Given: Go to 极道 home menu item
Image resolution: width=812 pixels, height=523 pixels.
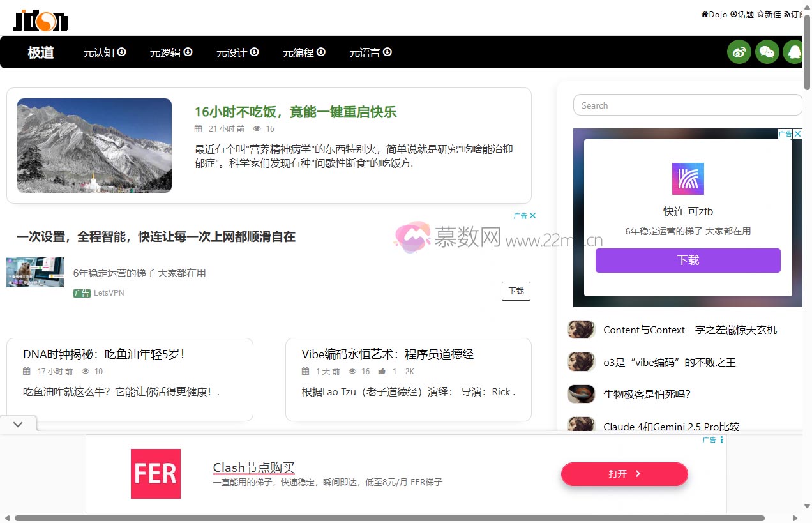Looking at the screenshot, I should tap(40, 52).
